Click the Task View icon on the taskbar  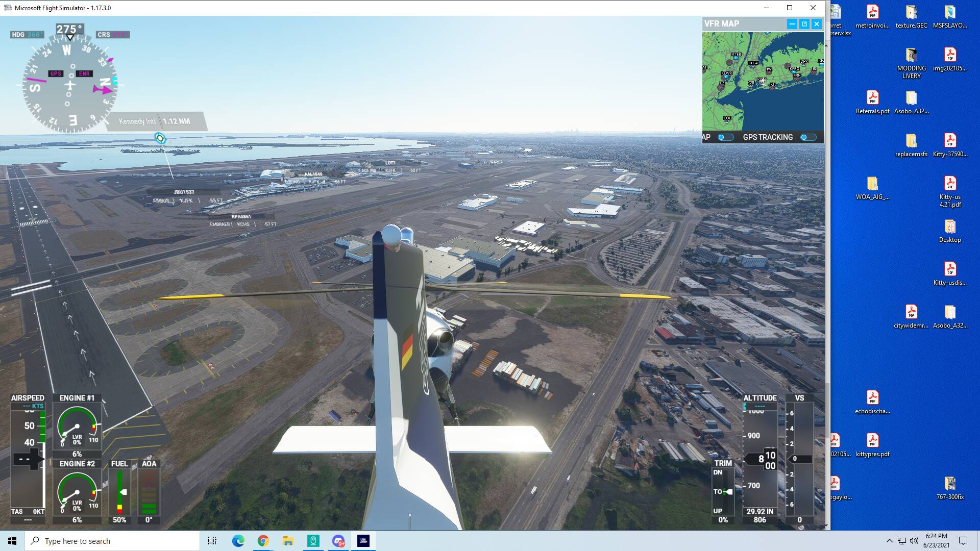click(x=211, y=540)
